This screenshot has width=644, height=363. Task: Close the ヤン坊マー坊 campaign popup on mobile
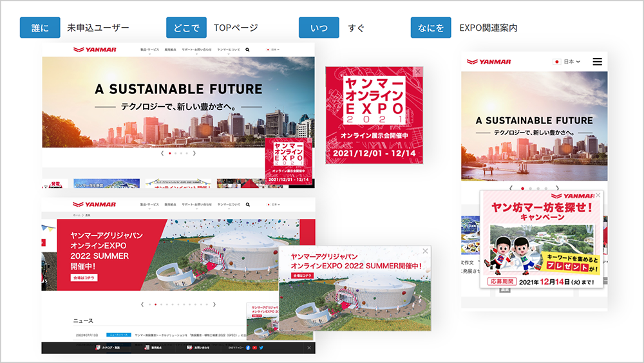[x=598, y=195]
